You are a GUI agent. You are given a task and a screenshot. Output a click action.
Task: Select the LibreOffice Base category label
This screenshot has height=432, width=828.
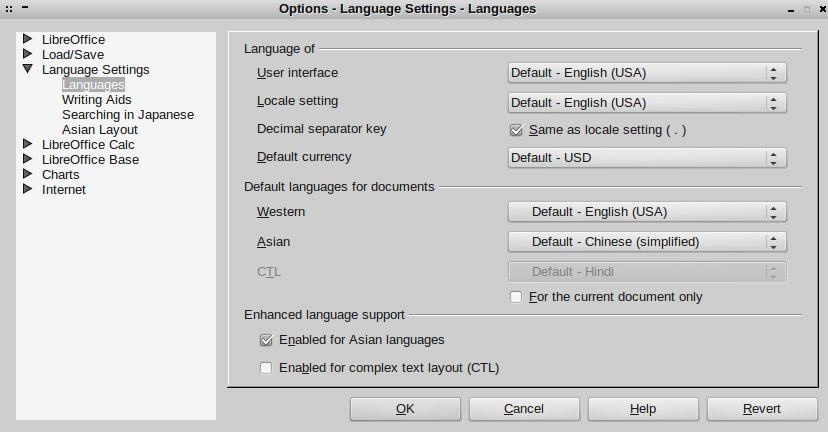click(90, 159)
